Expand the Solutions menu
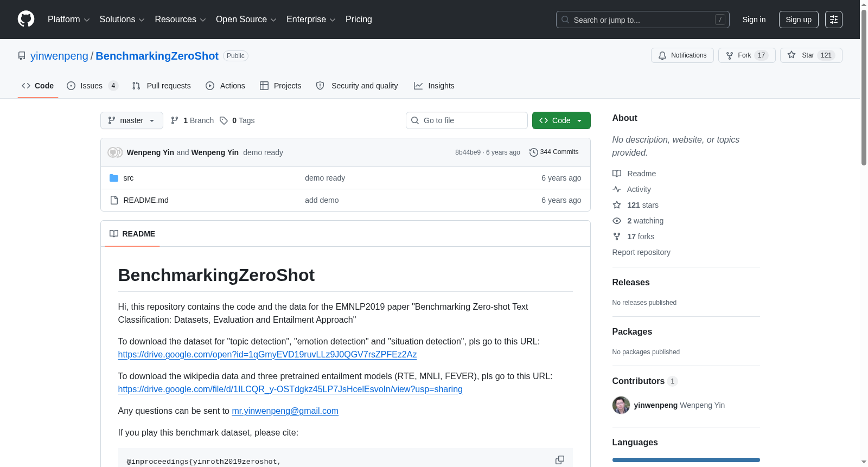868x467 pixels. coord(122,20)
